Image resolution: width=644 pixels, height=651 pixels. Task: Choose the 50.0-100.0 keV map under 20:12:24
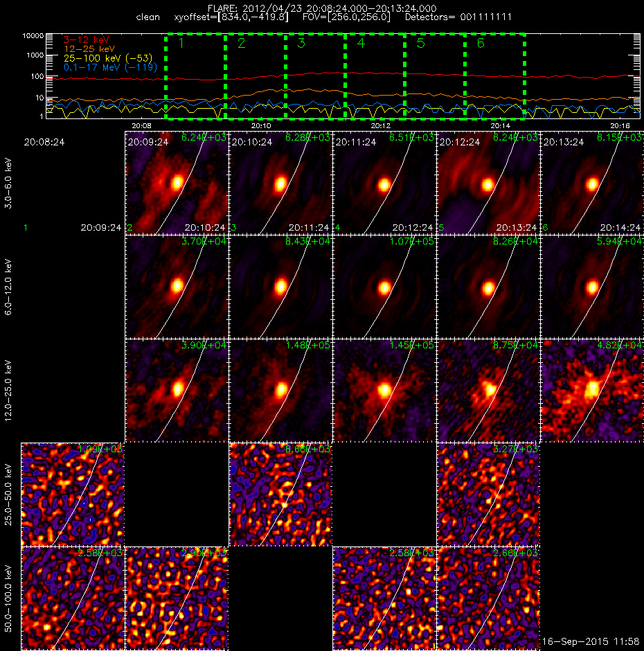488,598
